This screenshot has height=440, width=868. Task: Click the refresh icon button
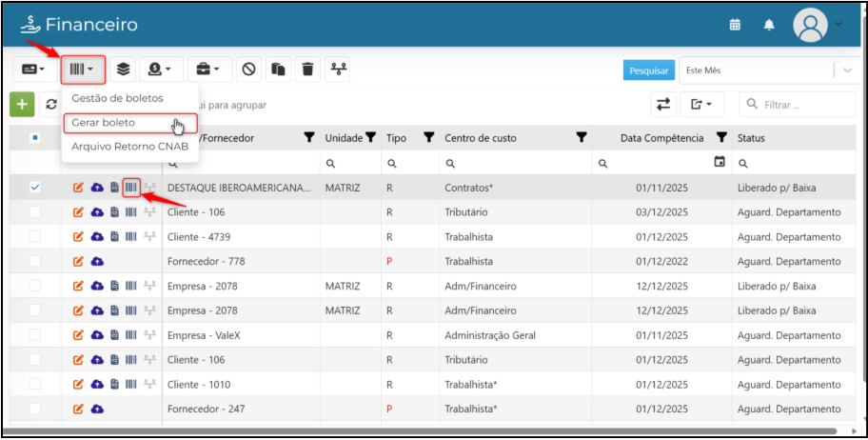pyautogui.click(x=51, y=104)
